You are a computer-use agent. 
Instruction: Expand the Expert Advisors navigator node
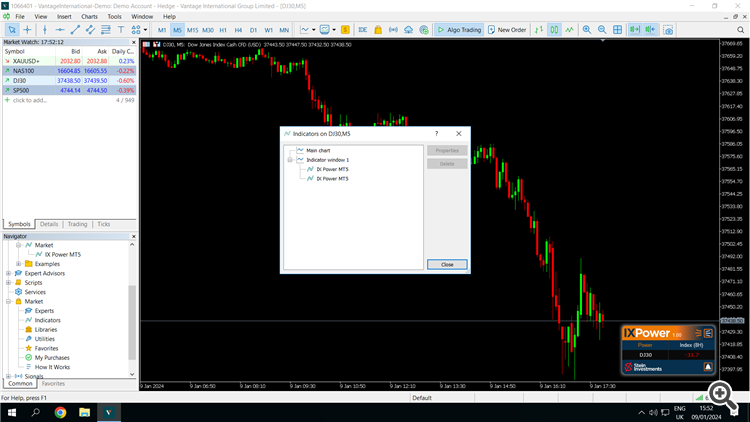[9, 273]
